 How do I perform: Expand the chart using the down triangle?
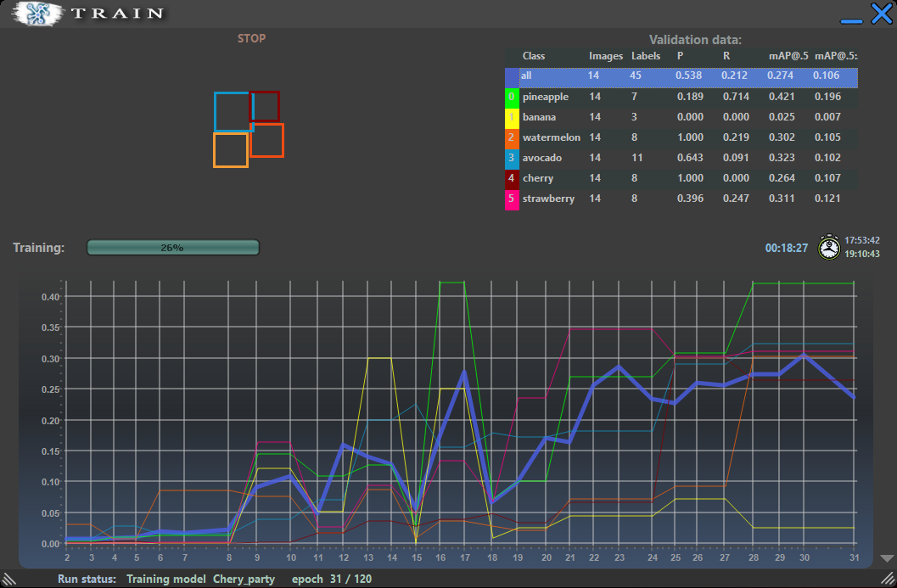[887, 558]
